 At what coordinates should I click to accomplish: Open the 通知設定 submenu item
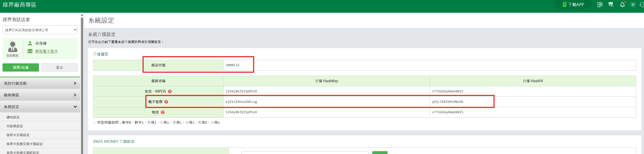click(x=13, y=117)
